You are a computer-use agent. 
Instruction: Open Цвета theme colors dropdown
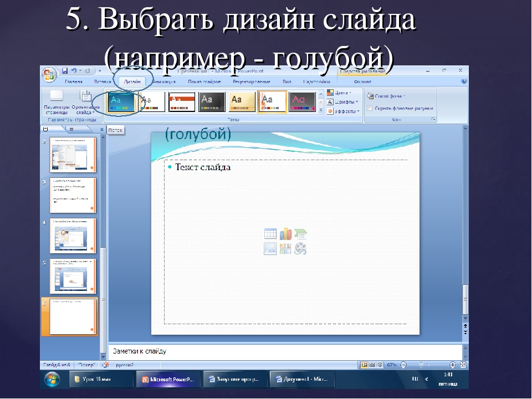(339, 93)
